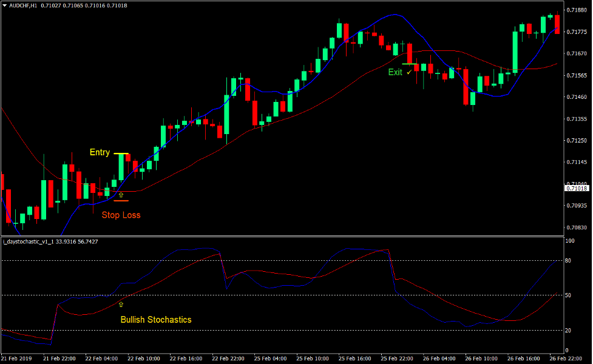Open the dropdown triangle beside AUDCHF,H1
The image size is (593, 364).
[x=4, y=5]
